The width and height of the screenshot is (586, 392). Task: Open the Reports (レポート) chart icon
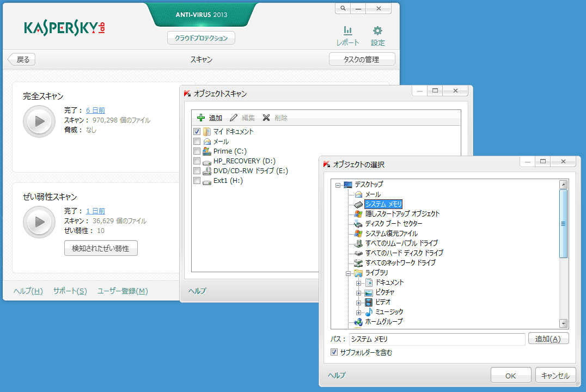tap(347, 30)
